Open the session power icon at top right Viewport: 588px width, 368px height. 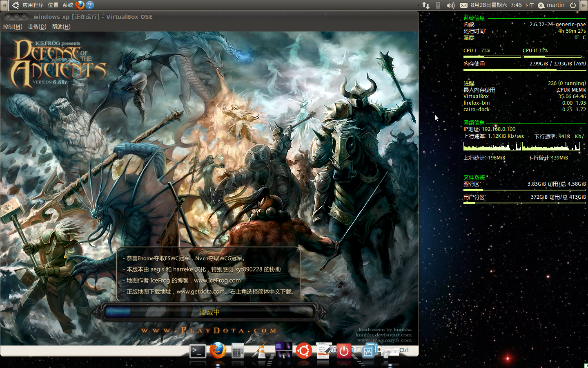[x=573, y=5]
